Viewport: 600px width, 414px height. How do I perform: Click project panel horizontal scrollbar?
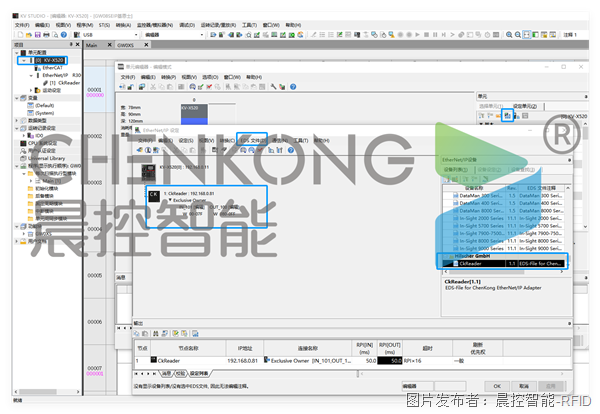coord(47,392)
